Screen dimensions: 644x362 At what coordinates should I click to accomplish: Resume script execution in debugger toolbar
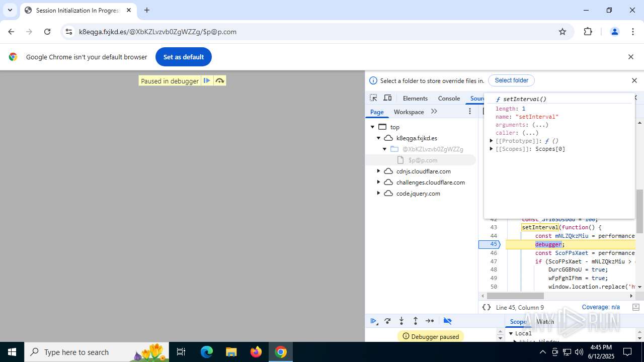373,321
